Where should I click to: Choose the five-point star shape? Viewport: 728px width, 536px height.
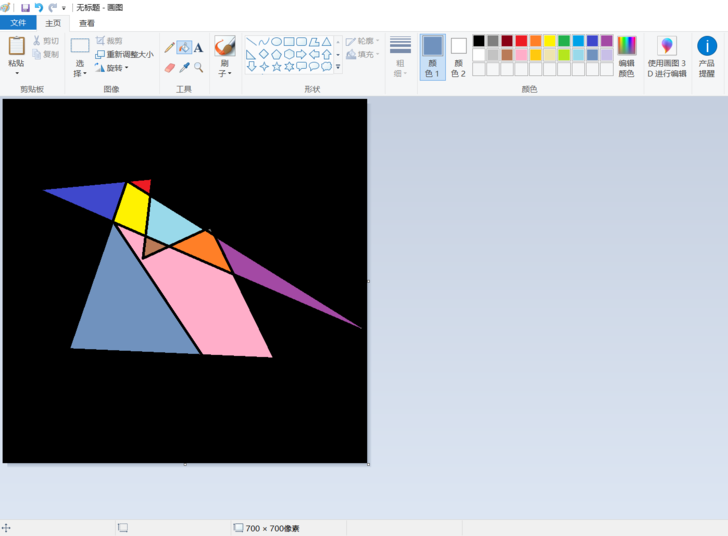[277, 67]
